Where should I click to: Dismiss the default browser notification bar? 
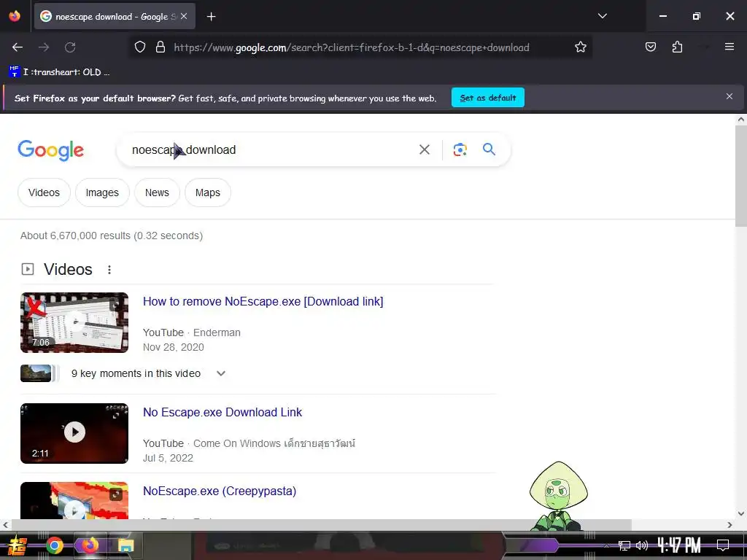point(729,97)
